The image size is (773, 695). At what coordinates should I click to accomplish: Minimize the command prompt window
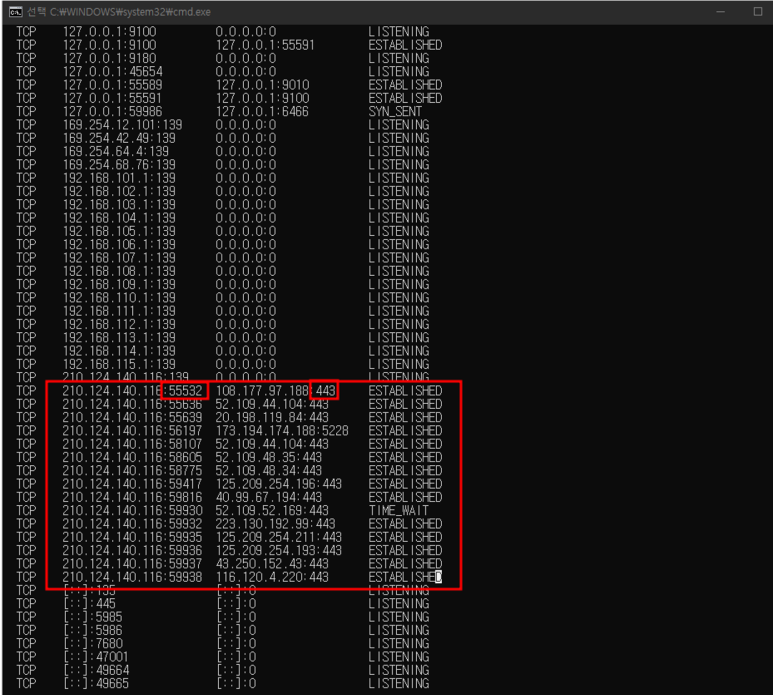pos(721,11)
